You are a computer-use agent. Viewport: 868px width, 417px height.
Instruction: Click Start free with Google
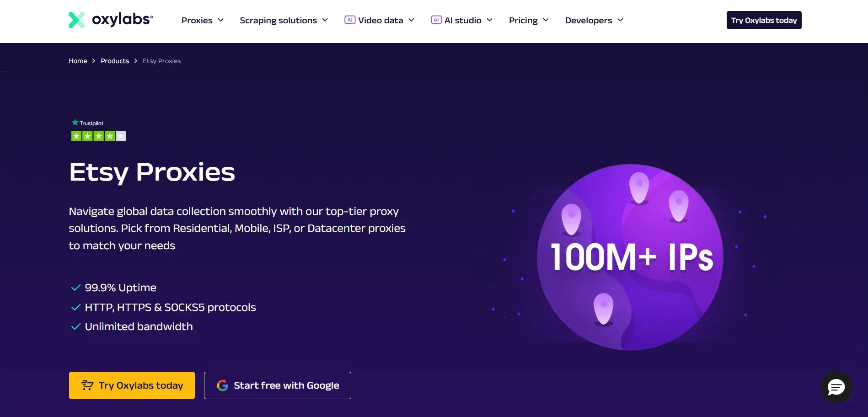(x=278, y=385)
